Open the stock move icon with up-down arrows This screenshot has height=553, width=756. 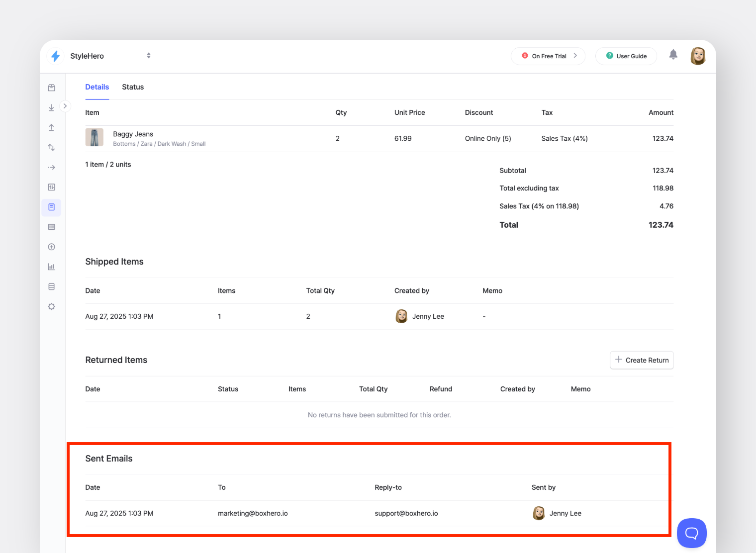point(51,147)
